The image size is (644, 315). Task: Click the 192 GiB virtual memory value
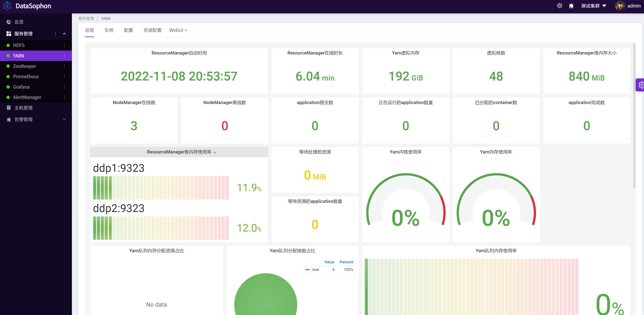pyautogui.click(x=406, y=76)
